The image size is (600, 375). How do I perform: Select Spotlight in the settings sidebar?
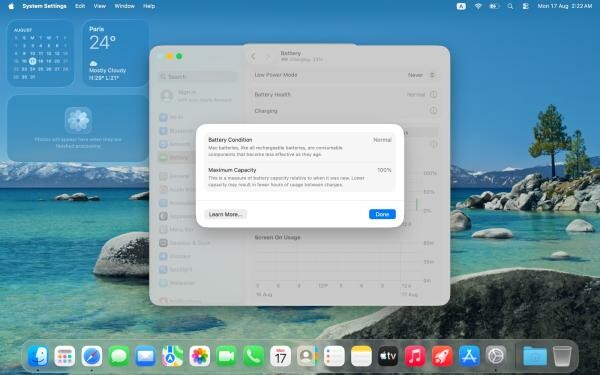(x=197, y=269)
